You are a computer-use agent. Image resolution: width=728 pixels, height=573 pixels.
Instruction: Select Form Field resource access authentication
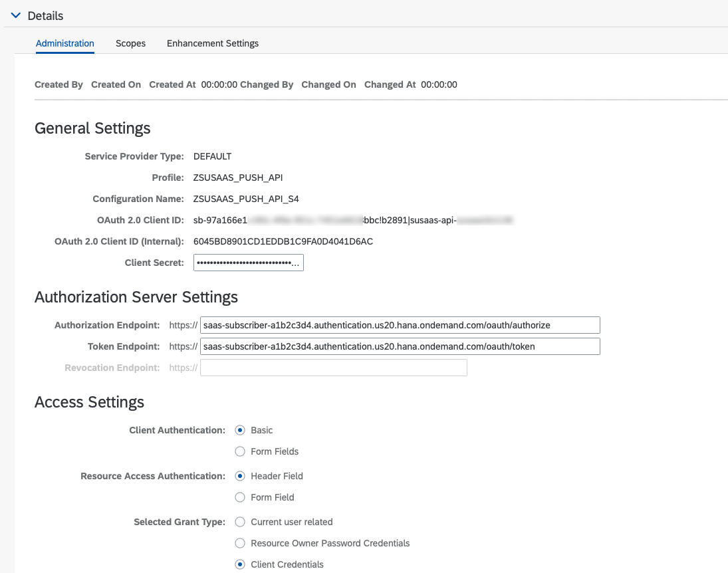(240, 497)
